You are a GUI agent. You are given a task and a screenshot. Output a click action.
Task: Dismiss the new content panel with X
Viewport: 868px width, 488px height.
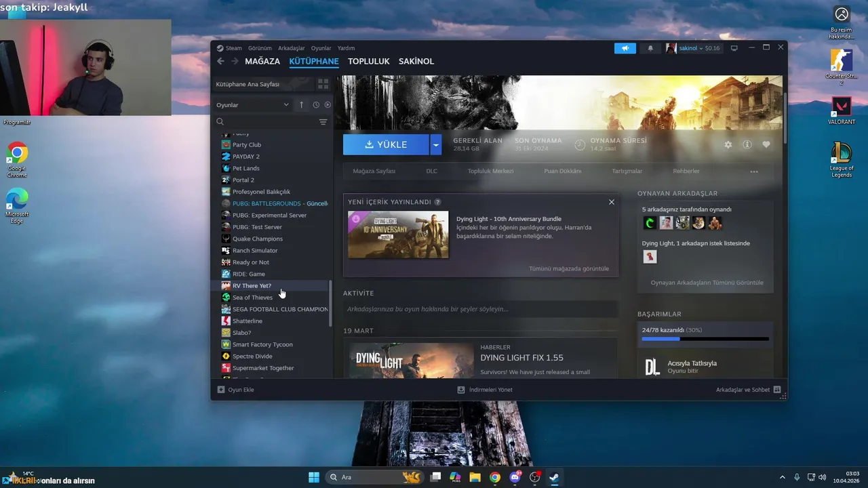coord(611,202)
